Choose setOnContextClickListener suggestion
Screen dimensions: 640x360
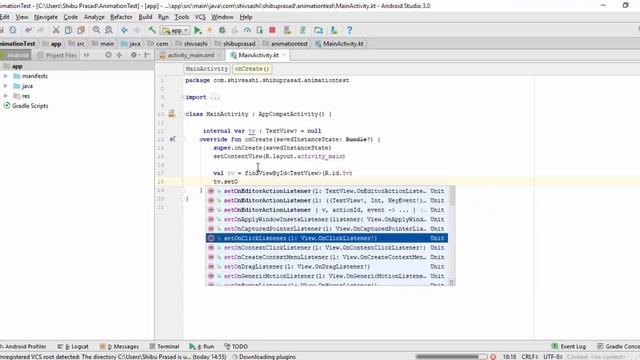[327, 248]
